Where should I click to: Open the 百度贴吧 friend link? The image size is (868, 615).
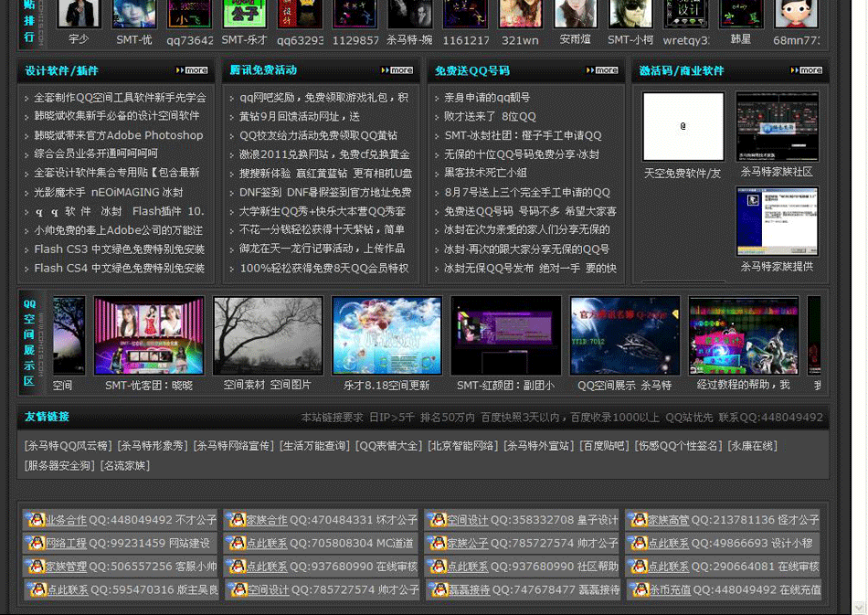[x=604, y=446]
